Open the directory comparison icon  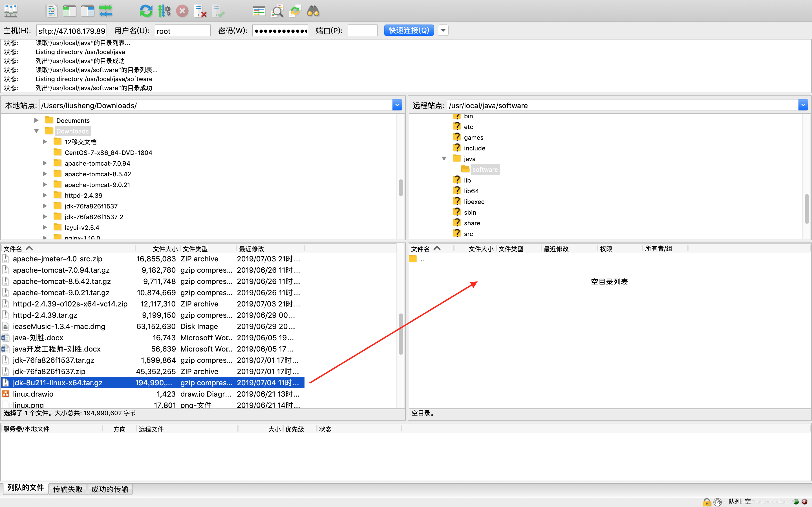point(259,11)
